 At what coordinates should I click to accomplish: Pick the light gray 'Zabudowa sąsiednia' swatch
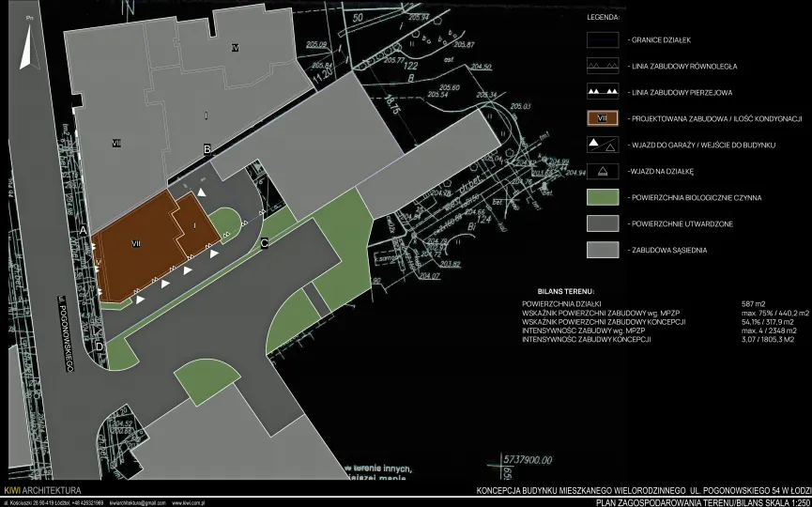click(602, 250)
